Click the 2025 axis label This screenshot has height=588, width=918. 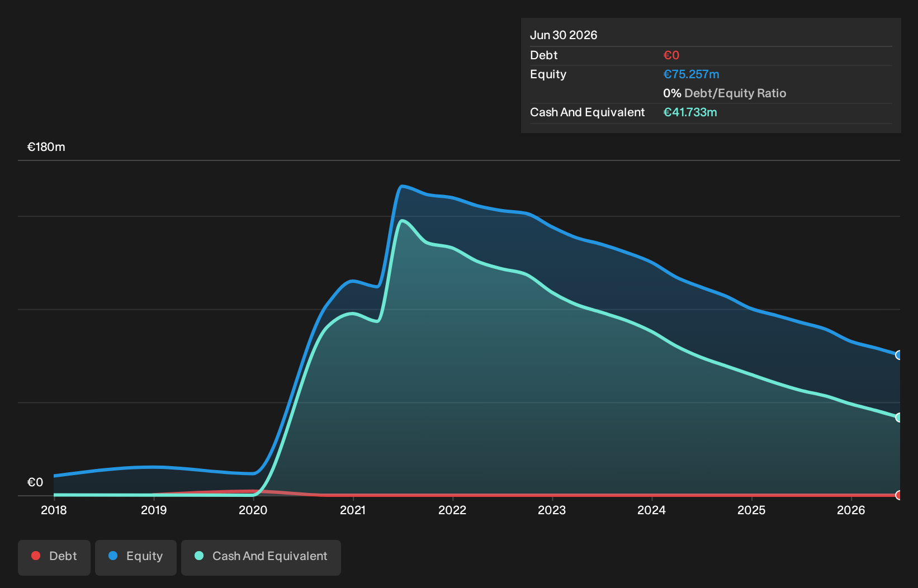751,510
